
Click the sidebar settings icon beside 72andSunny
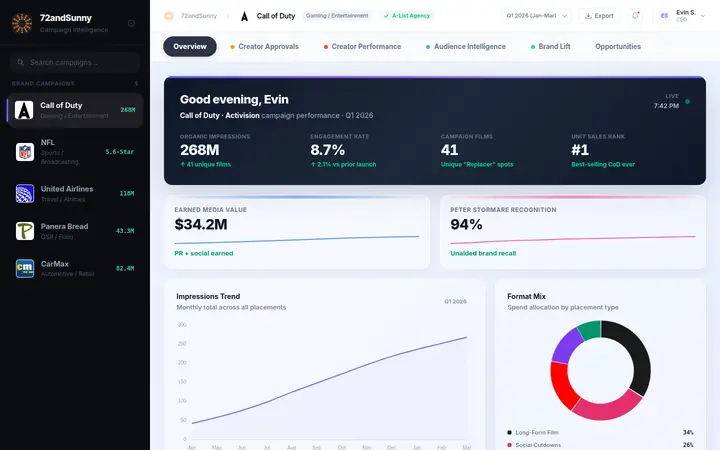point(131,23)
